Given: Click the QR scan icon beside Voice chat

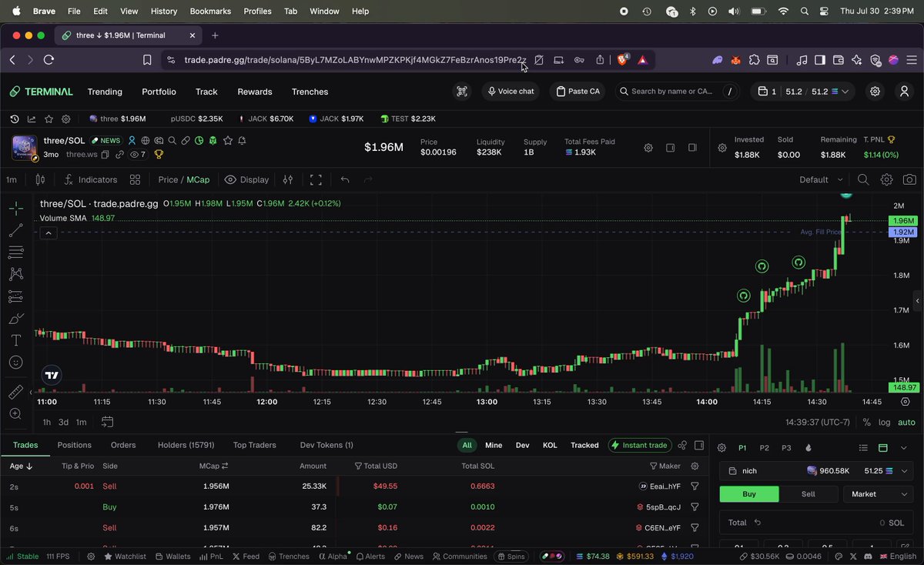Looking at the screenshot, I should point(462,92).
